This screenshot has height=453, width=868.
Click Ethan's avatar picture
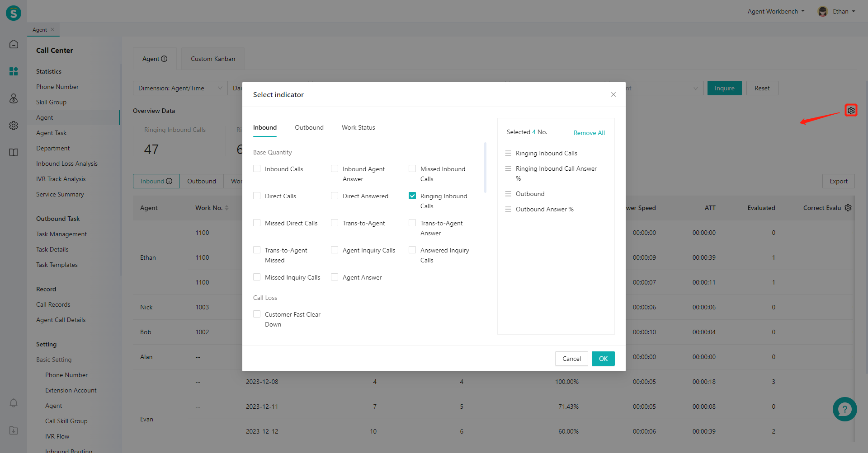[823, 11]
